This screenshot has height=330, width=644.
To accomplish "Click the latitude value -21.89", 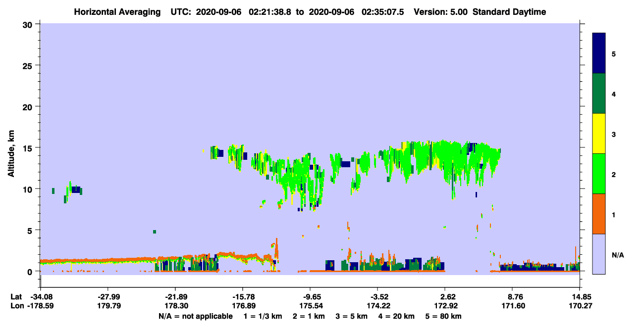I will pyautogui.click(x=175, y=297).
